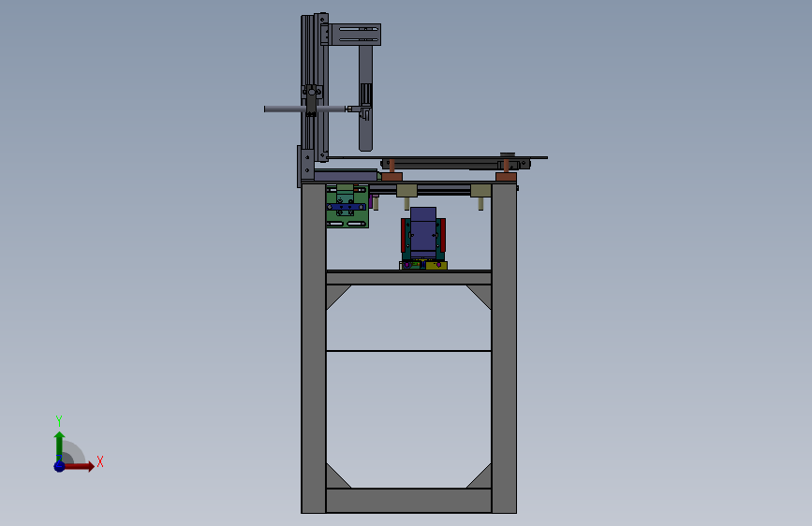Select the lower-right triangular gusset of the frame
Viewport: 812px width, 526px height.
(x=481, y=478)
